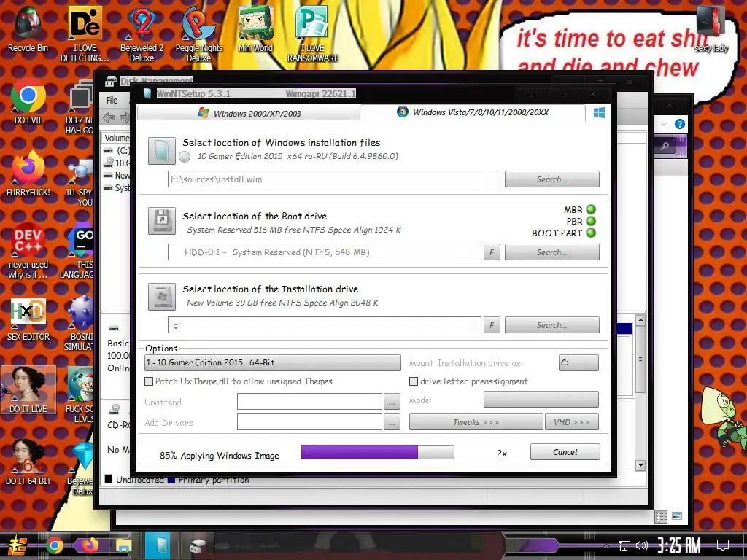Viewport: 747px width, 560px height.
Task: Click the install.wim path field
Action: tap(333, 179)
